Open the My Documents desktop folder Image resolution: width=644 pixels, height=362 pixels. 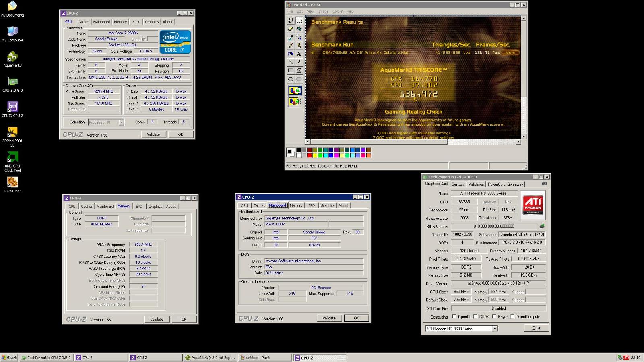12,9
